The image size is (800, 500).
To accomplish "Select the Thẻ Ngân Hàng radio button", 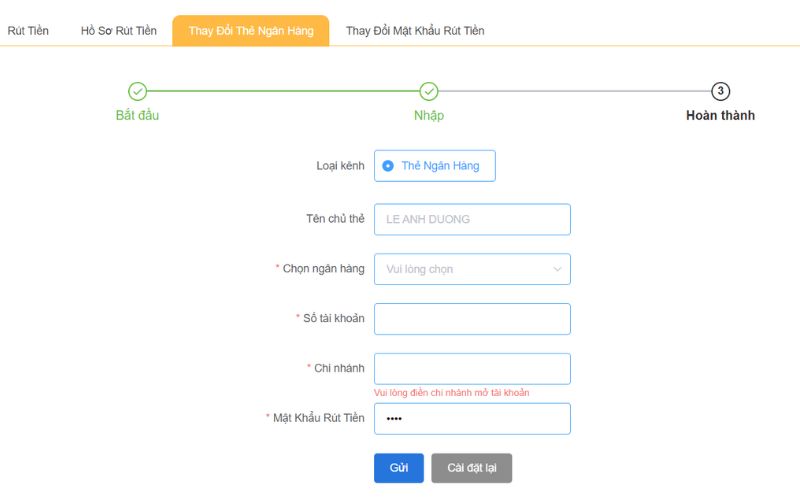I will point(388,166).
